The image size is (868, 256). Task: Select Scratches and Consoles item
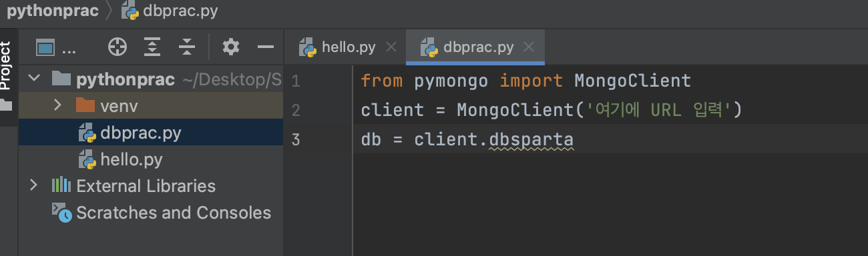point(151,213)
